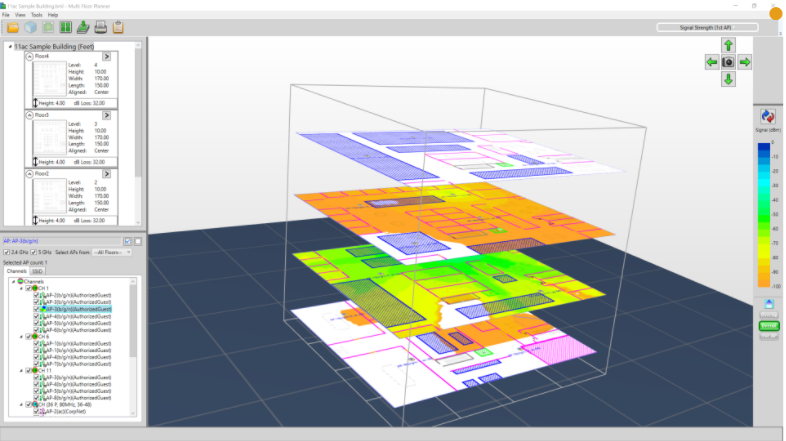
Task: Open the Tools menu
Action: pyautogui.click(x=36, y=16)
